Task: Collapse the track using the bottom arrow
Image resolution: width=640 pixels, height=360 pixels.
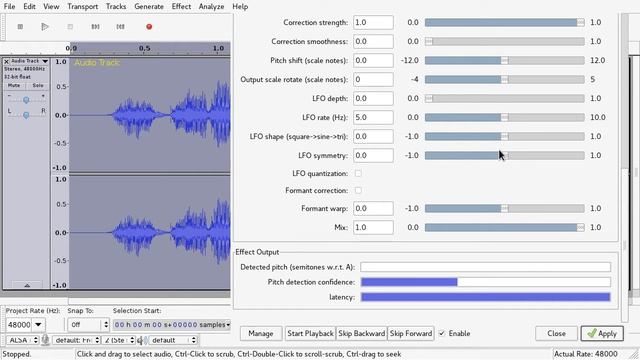Action: (x=27, y=285)
